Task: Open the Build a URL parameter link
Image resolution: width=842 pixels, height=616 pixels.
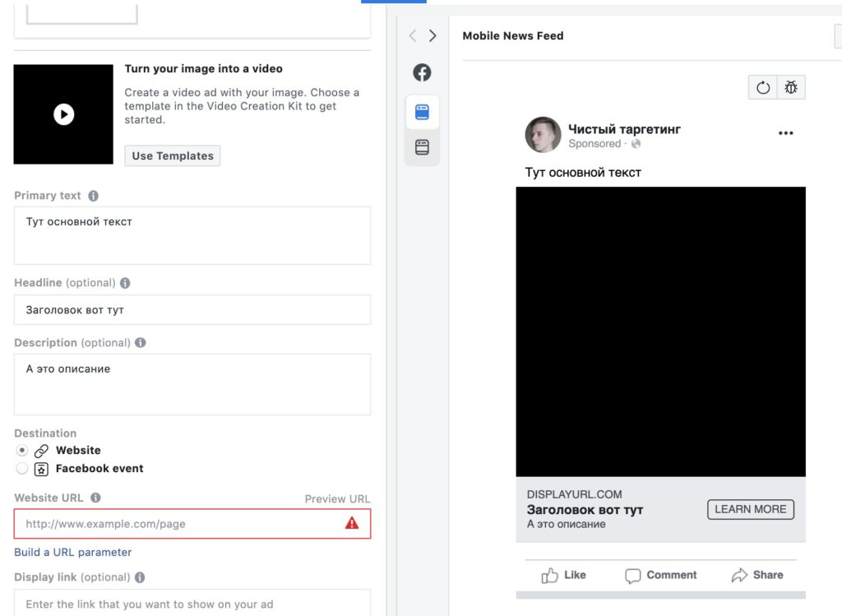Action: click(x=72, y=552)
